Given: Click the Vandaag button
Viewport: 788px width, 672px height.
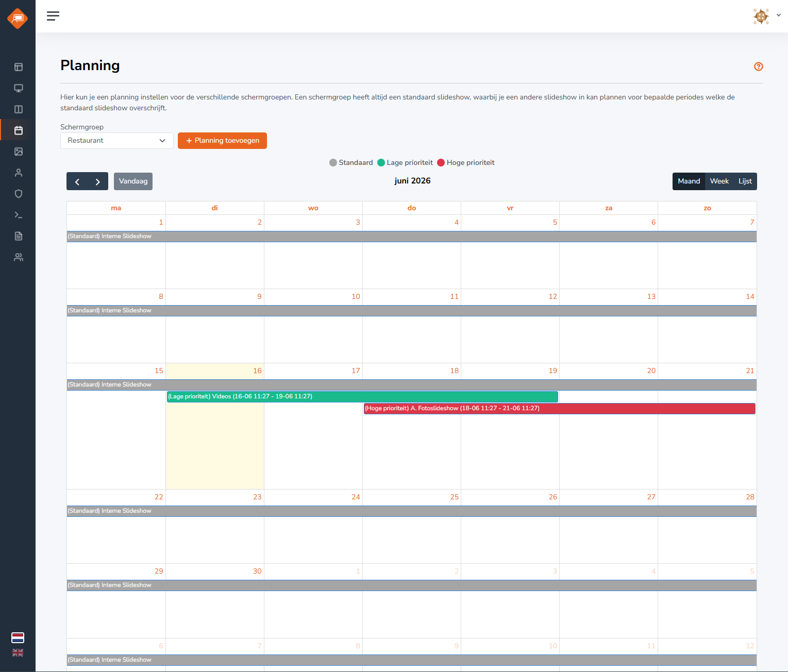Looking at the screenshot, I should 133,181.
